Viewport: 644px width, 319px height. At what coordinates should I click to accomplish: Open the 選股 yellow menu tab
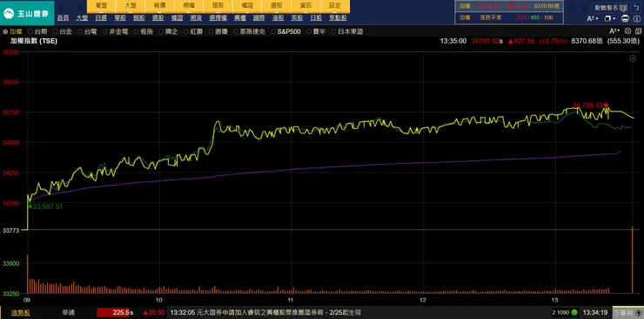coord(276,6)
